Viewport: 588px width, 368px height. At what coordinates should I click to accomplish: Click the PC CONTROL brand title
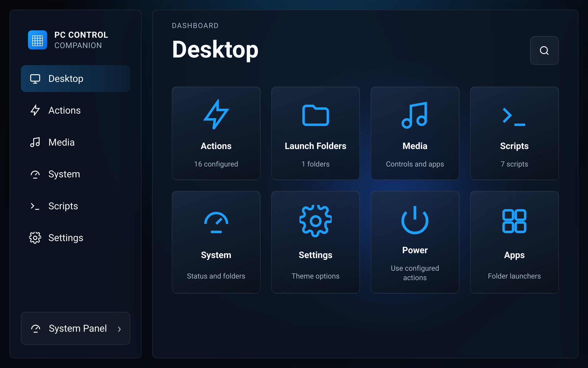[81, 35]
